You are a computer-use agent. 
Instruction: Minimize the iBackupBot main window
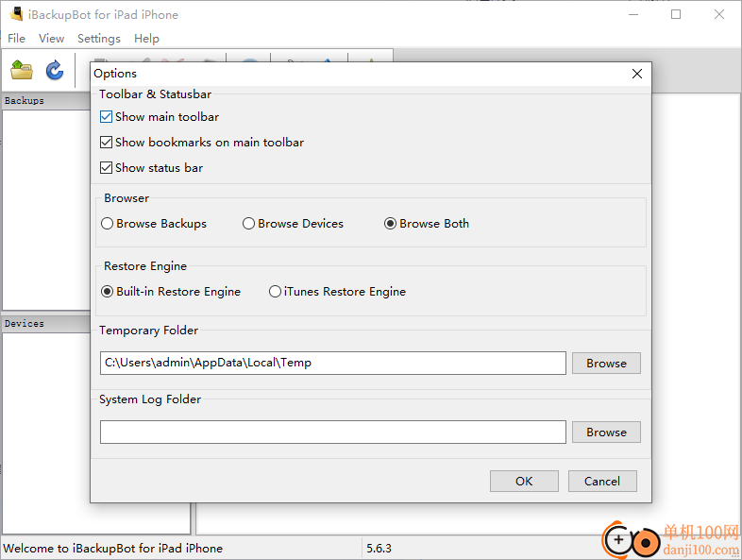pos(633,14)
